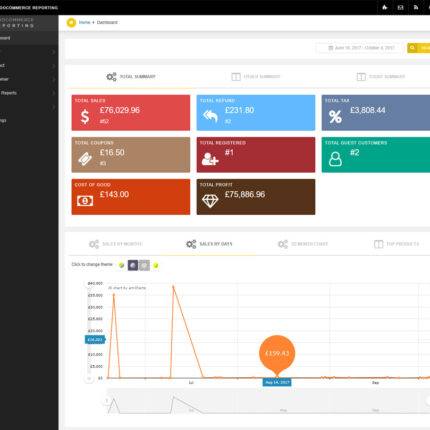Expand the third sidebar menu arrow

[54, 79]
